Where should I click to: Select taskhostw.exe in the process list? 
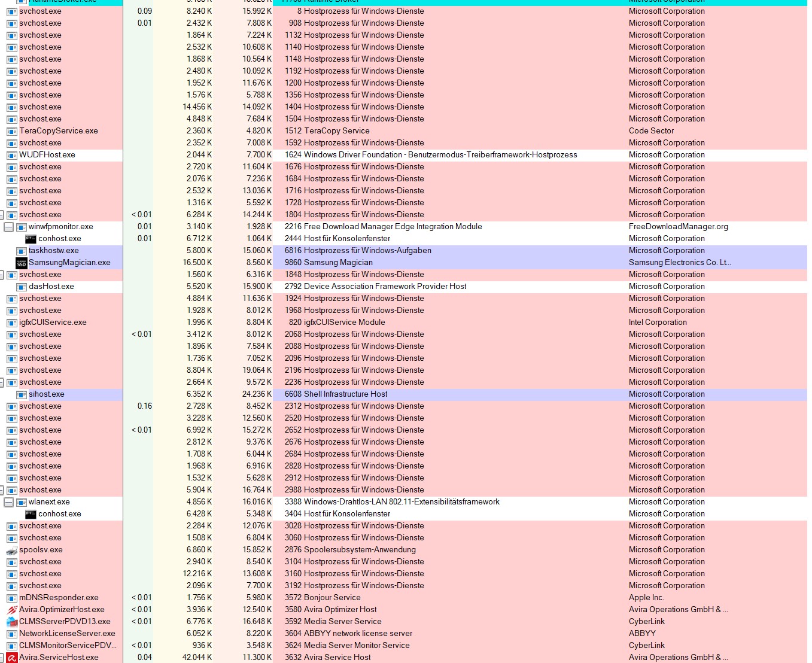pyautogui.click(x=54, y=251)
